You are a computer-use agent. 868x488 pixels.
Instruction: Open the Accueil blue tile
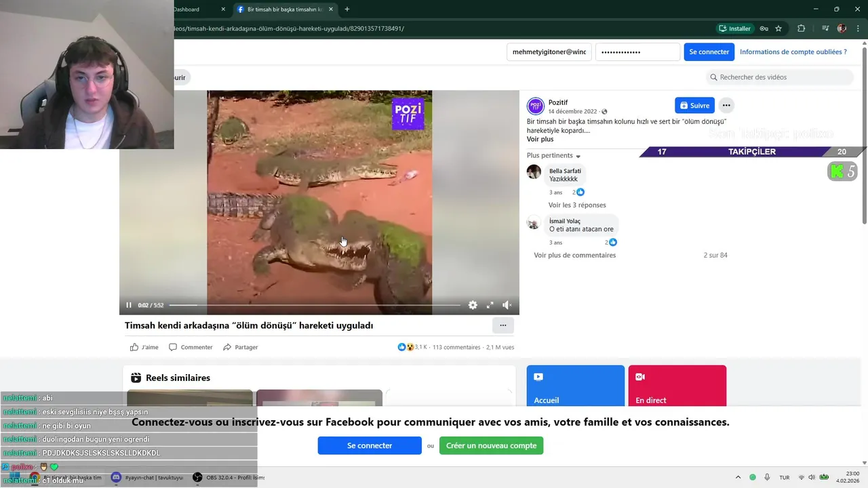[x=575, y=386]
